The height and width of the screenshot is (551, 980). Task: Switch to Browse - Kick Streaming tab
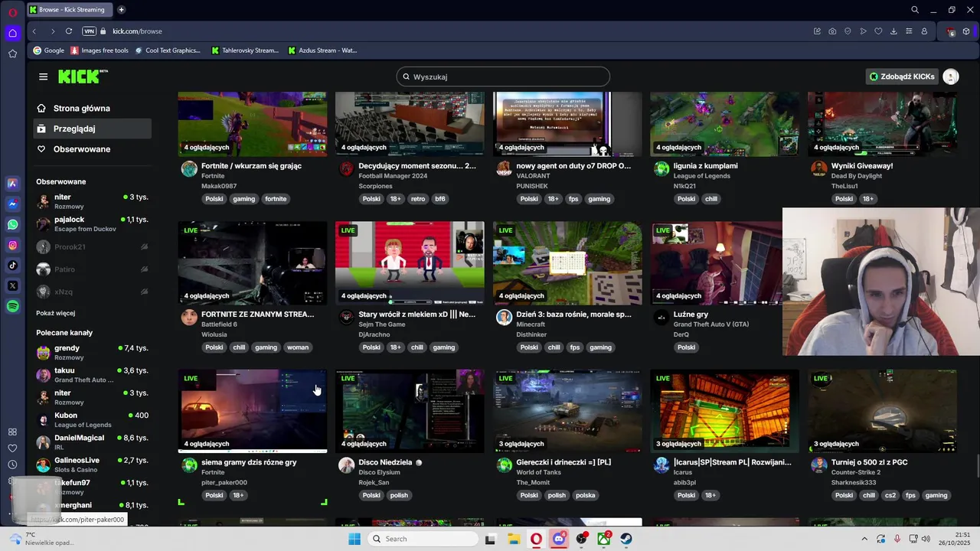69,10
